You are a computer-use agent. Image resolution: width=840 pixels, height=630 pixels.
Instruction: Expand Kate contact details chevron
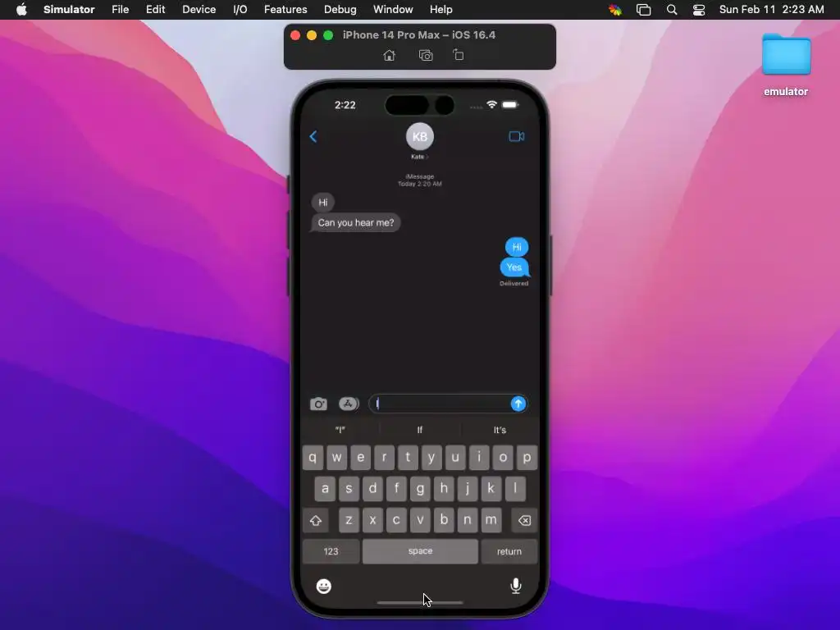(427, 157)
